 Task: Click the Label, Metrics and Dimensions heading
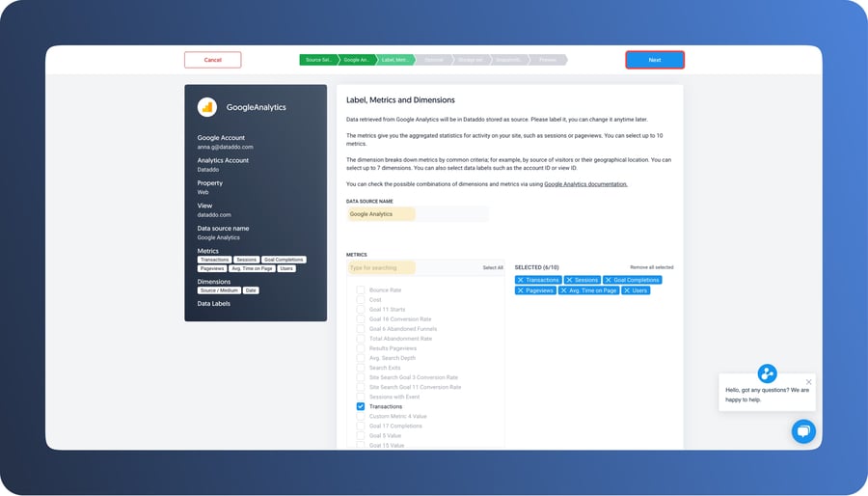[401, 100]
